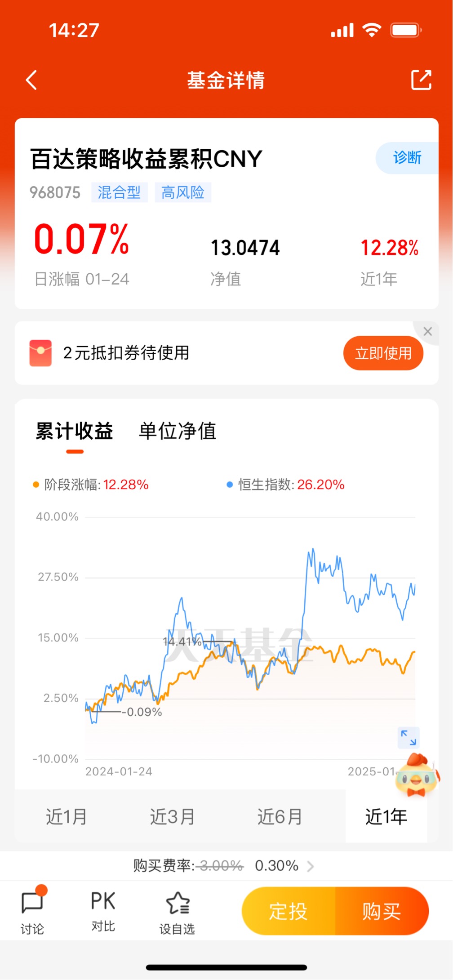Dismiss the 2元 coupon banner
Viewport: 453px width, 980px height.
(427, 332)
